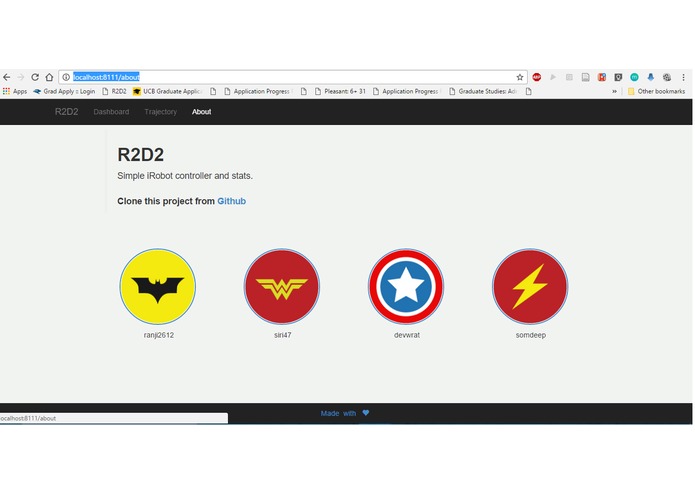View site information icon in address bar
The width and height of the screenshot is (695, 494).
tap(66, 77)
